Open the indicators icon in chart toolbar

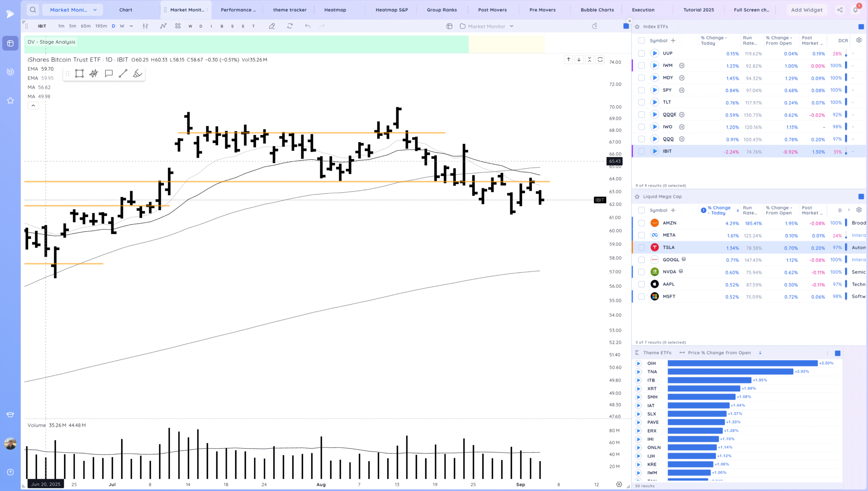click(163, 26)
